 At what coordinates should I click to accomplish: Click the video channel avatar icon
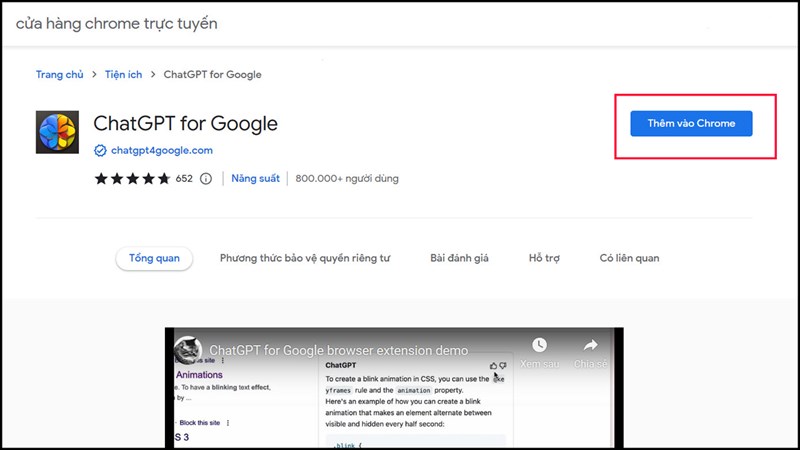[x=188, y=349]
